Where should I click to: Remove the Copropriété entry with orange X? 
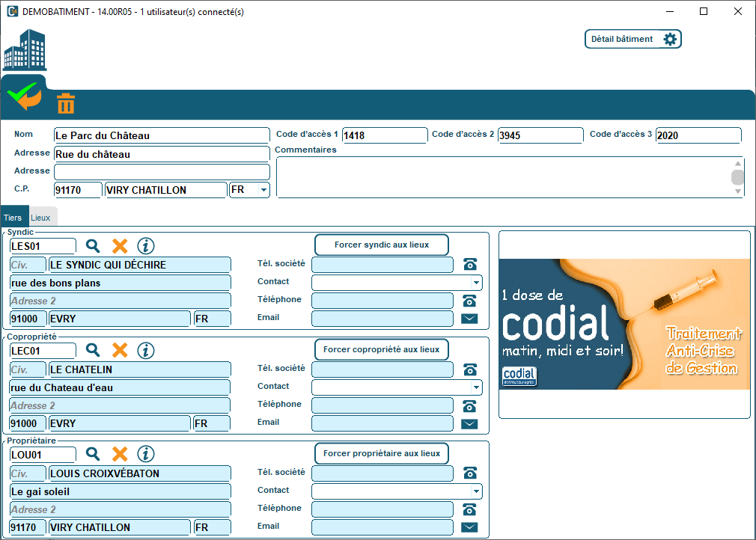coord(120,350)
